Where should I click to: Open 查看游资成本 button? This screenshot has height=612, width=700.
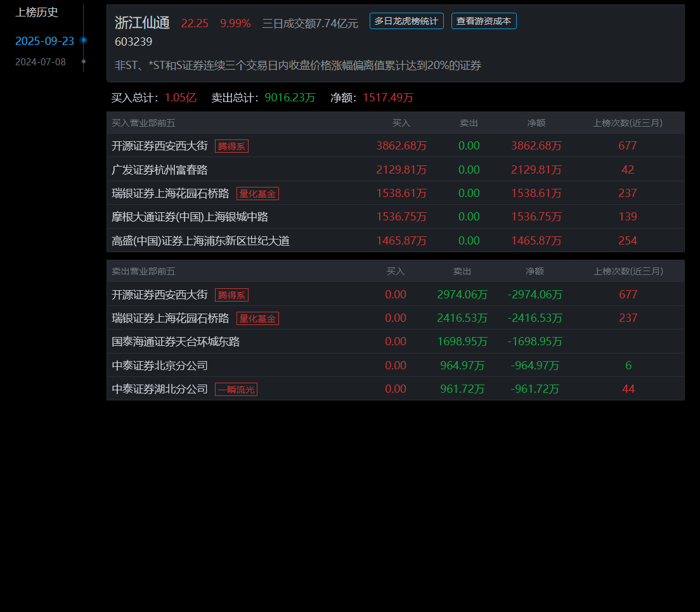click(x=484, y=21)
